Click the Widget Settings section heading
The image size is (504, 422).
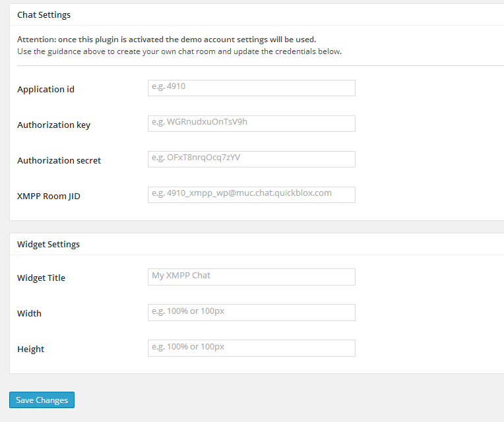coord(48,244)
